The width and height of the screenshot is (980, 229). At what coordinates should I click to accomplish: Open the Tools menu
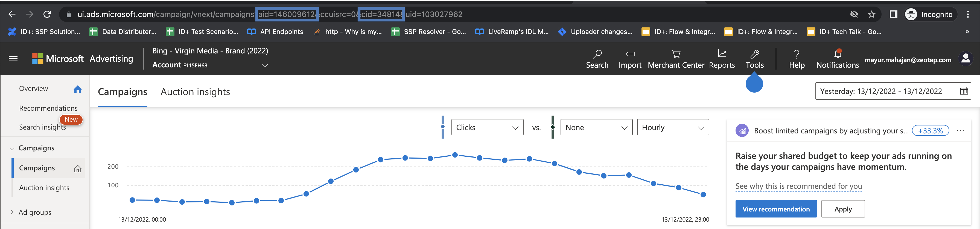click(x=754, y=59)
